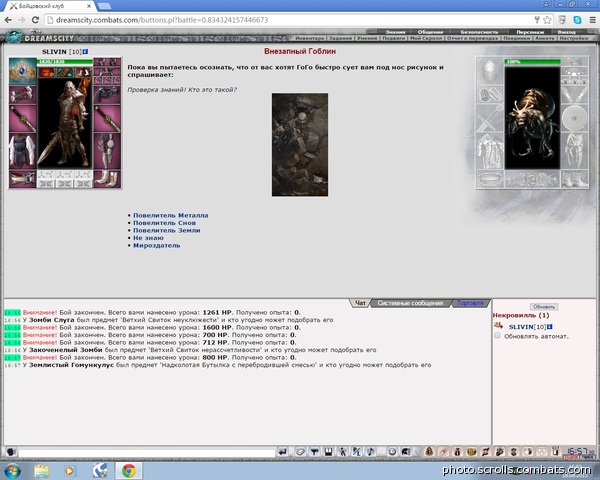Click the red fire scroll quick slot
The width and height of the screenshot is (600, 480).
[46, 72]
